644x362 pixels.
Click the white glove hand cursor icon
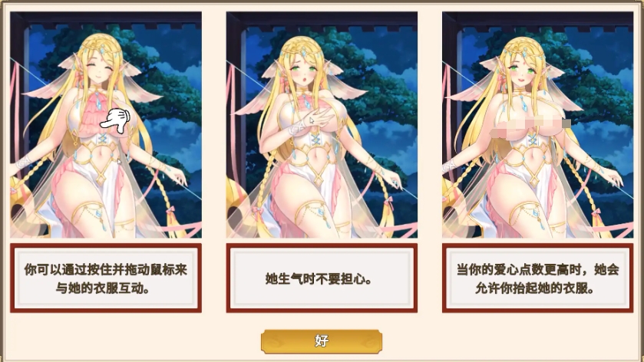coord(115,120)
